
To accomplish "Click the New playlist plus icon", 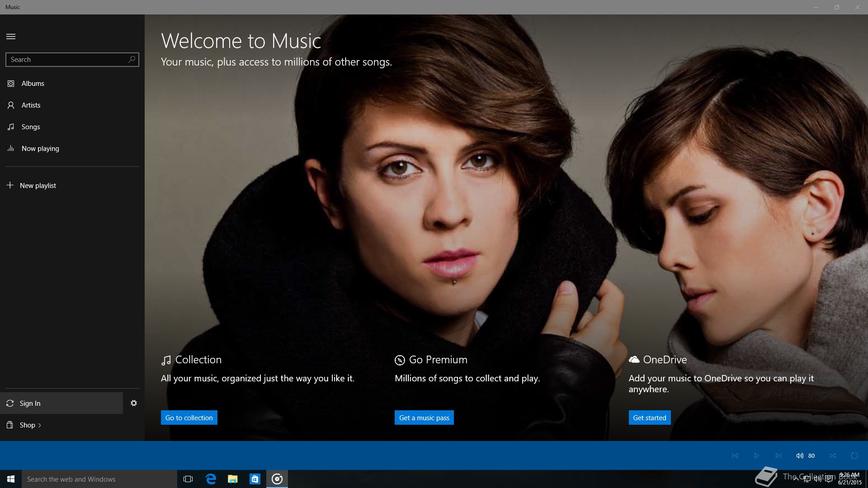I will 10,185.
